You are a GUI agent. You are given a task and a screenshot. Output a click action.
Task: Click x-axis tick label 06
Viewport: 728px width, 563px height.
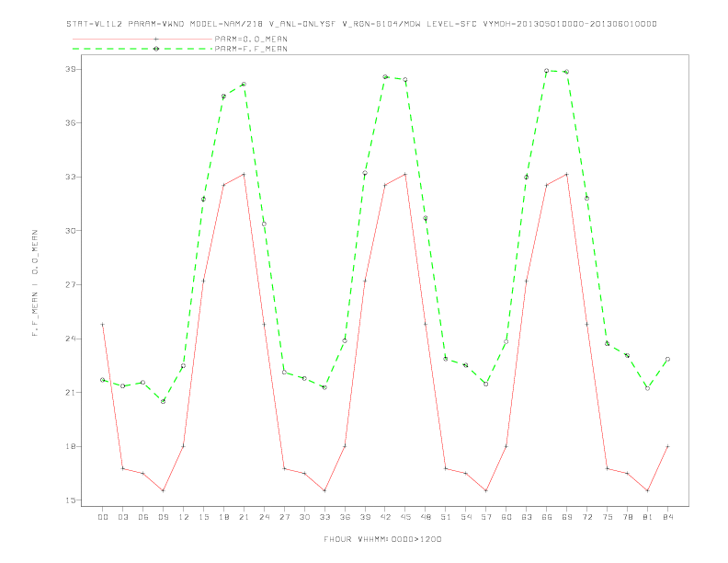point(143,517)
